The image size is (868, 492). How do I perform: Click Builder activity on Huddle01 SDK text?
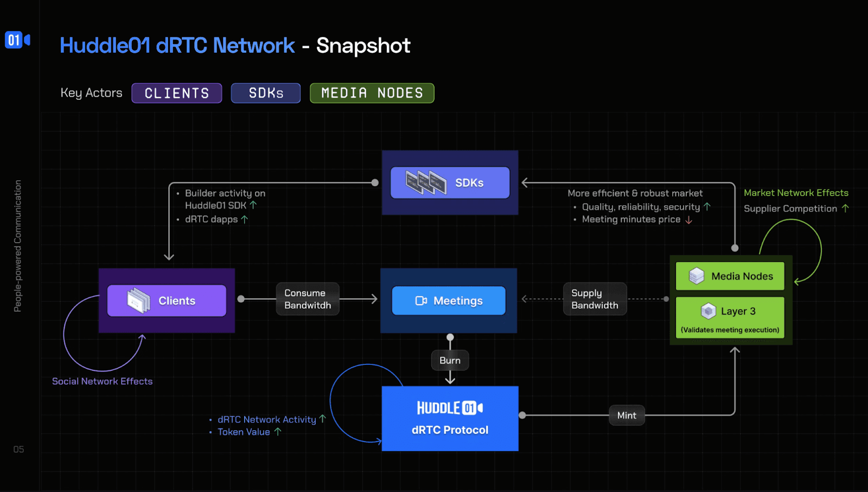click(225, 199)
